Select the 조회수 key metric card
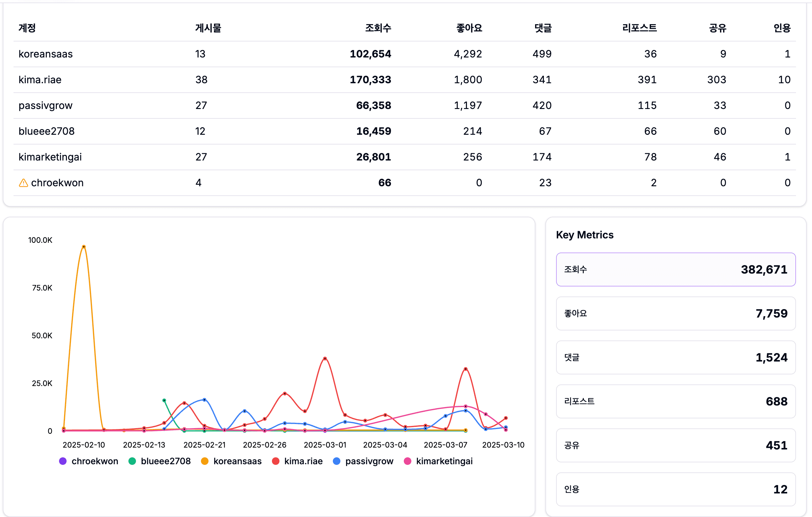Image resolution: width=812 pixels, height=517 pixels. pos(676,269)
